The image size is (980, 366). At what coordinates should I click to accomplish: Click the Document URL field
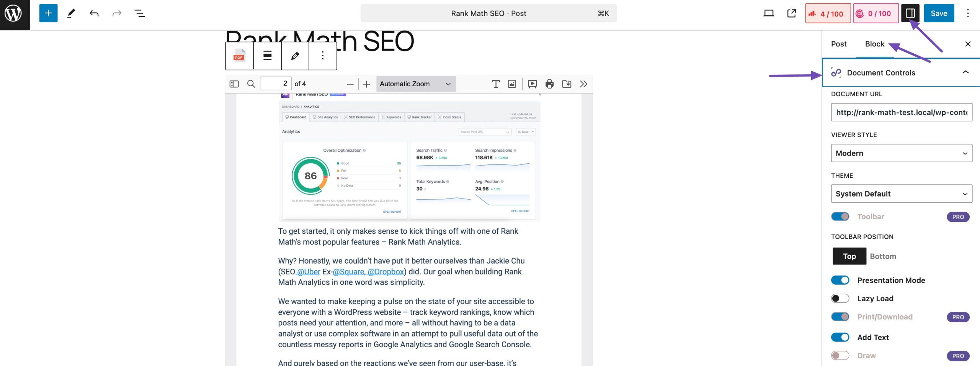click(x=902, y=112)
